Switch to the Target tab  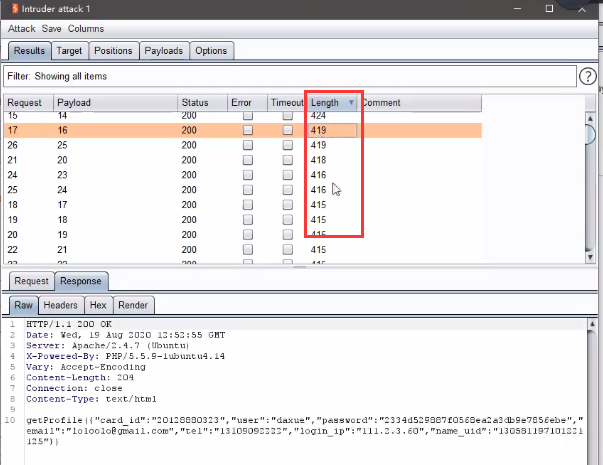pyautogui.click(x=69, y=50)
